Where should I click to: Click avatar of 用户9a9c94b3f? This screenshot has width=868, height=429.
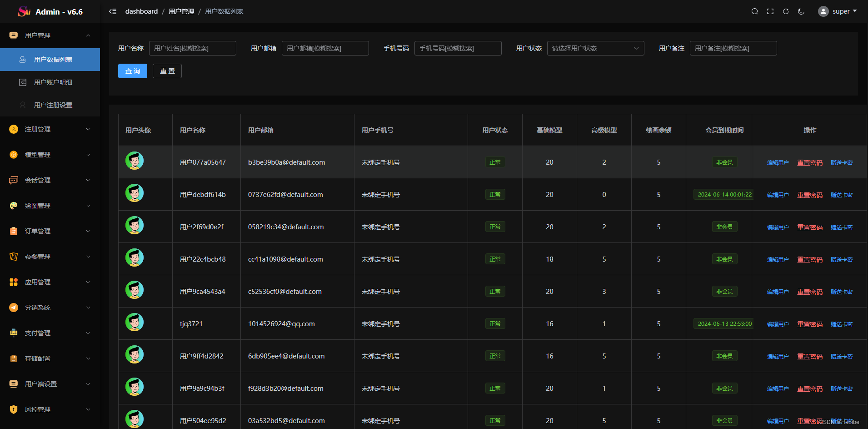pos(135,387)
